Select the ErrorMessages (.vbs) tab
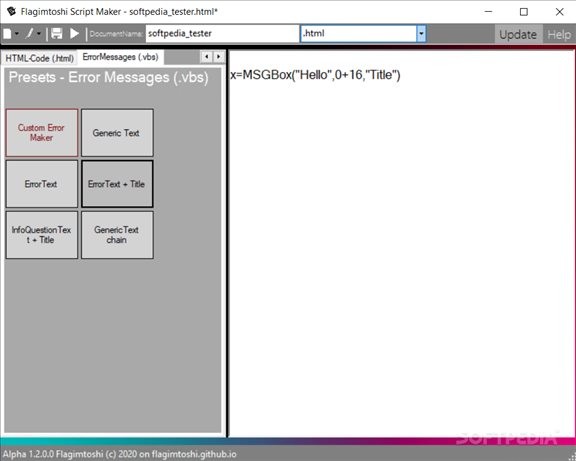Image resolution: width=576 pixels, height=461 pixels. point(120,57)
